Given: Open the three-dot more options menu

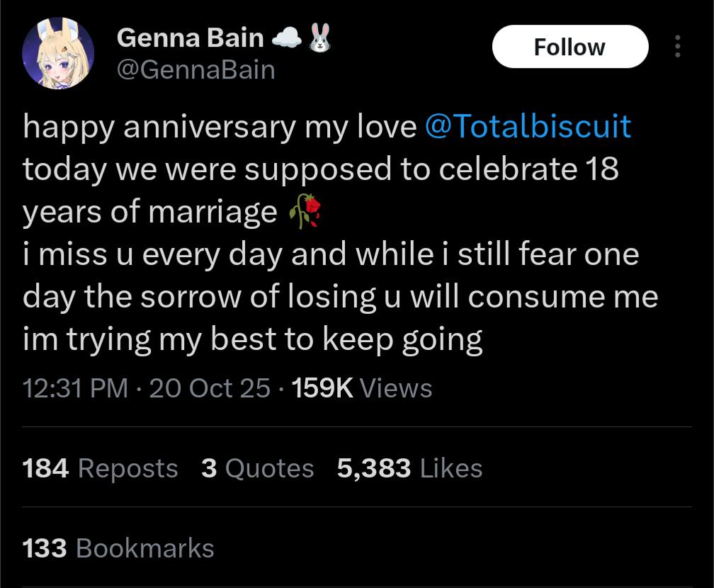Looking at the screenshot, I should 678,47.
